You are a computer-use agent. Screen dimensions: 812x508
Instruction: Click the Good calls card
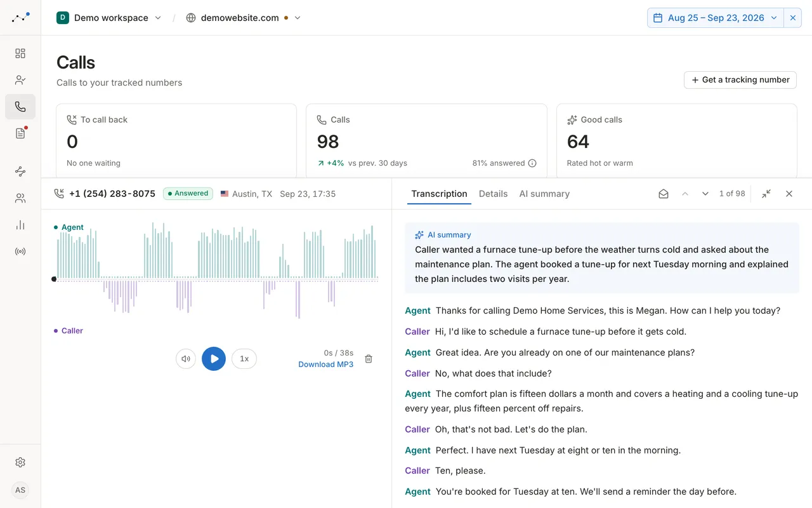677,141
